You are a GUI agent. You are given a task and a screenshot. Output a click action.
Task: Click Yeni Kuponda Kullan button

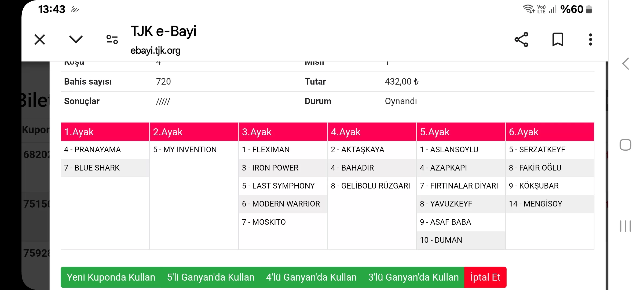(x=111, y=277)
